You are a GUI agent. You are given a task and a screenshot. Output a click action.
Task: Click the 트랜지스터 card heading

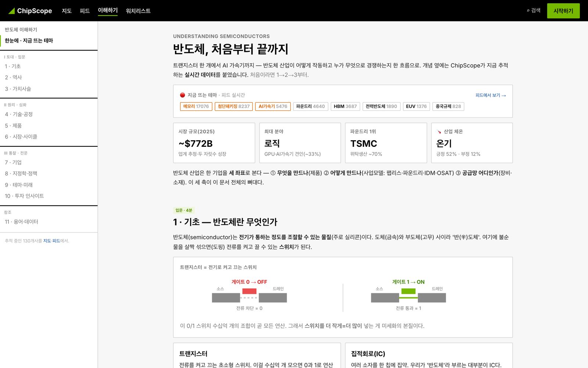click(x=193, y=354)
